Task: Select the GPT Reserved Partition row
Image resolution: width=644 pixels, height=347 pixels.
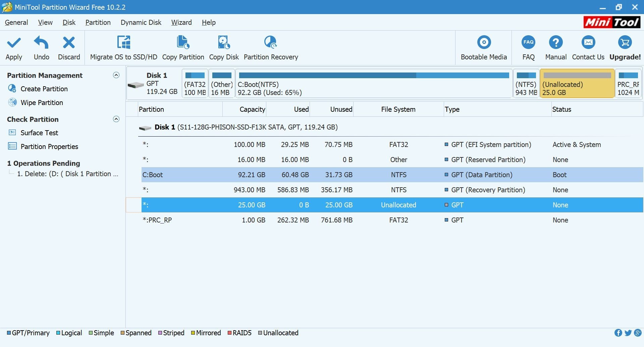Action: coord(392,160)
